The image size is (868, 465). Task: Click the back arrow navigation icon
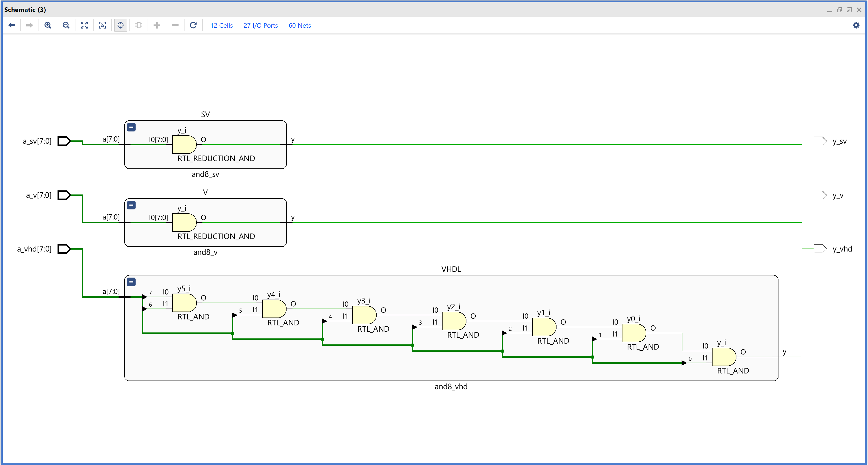click(12, 25)
